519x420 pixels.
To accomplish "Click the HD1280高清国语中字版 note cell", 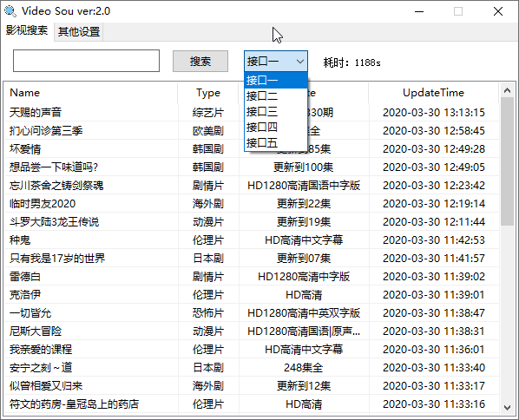I will pos(304,186).
